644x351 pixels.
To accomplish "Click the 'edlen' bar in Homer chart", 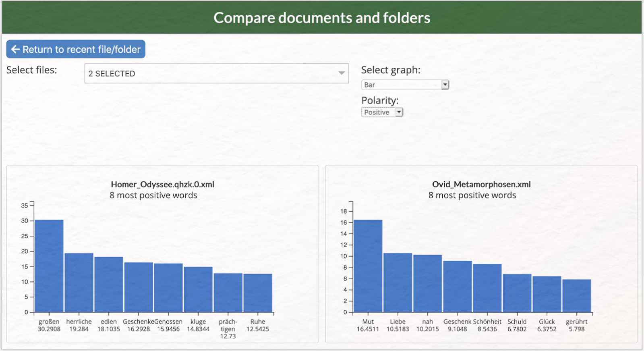I will tap(109, 285).
